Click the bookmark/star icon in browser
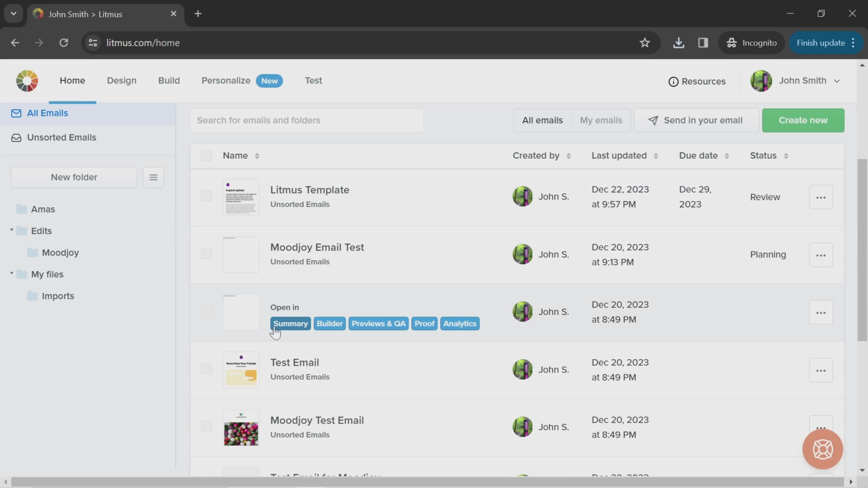This screenshot has height=488, width=868. (645, 42)
